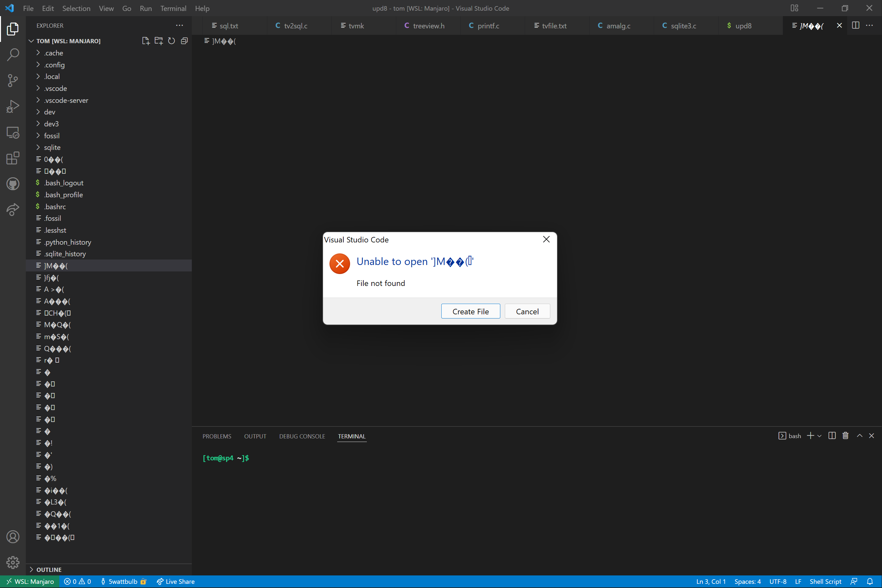Viewport: 882px width, 588px height.
Task: Refresh the Explorer file list
Action: (x=171, y=41)
